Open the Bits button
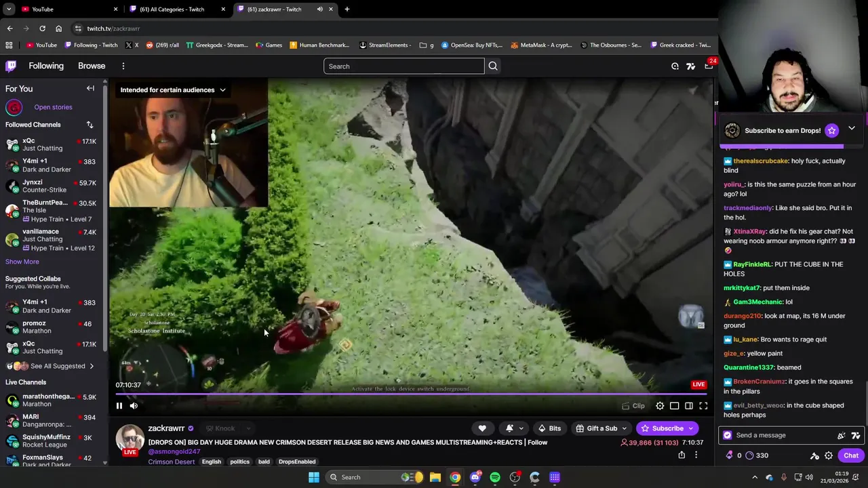This screenshot has height=488, width=868. coord(549,428)
